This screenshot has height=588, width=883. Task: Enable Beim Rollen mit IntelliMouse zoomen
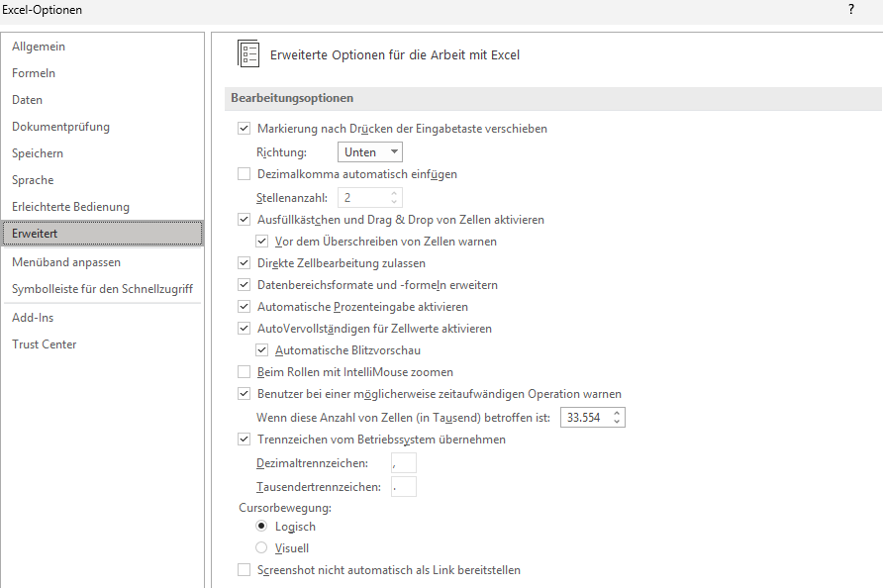tap(244, 372)
